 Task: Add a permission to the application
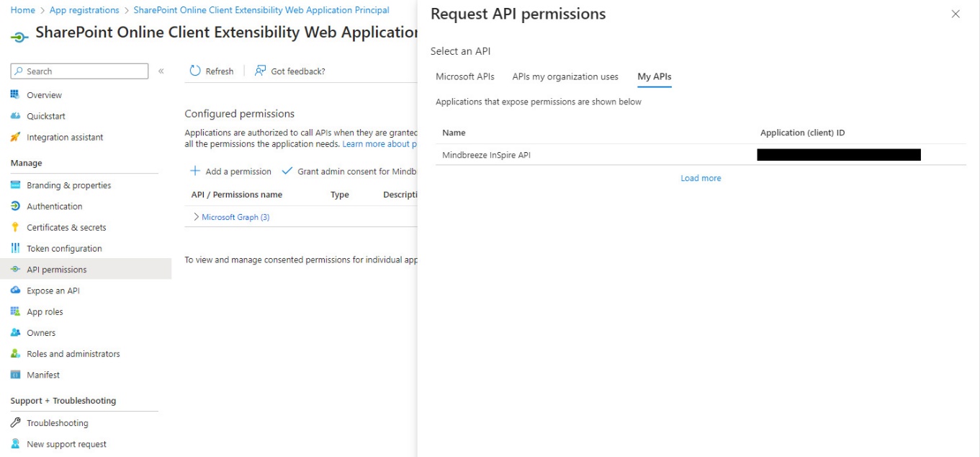[230, 172]
